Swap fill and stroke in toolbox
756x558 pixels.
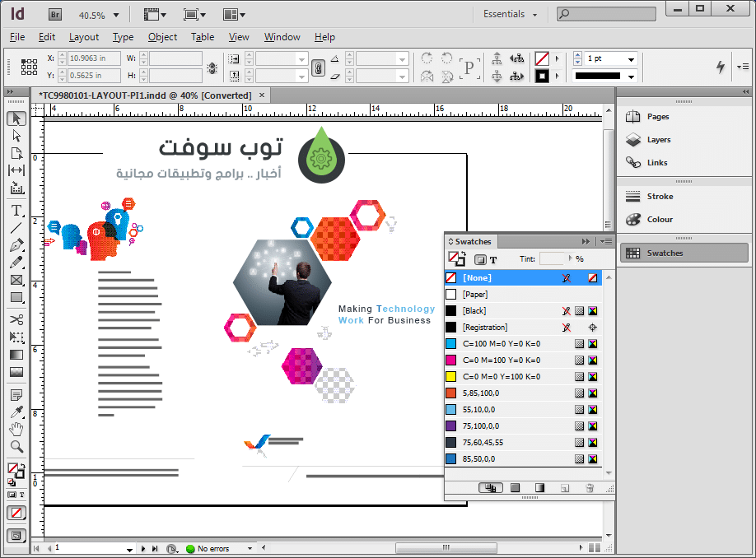tap(22, 467)
